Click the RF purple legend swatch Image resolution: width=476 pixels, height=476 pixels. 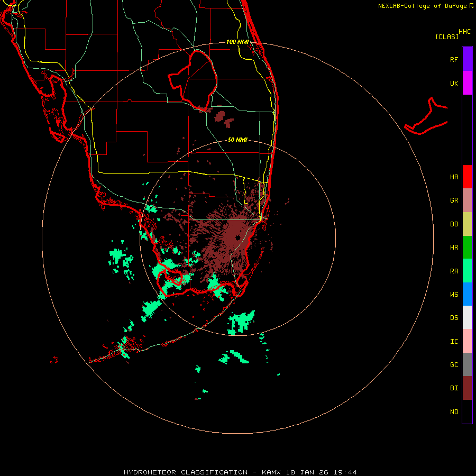[467, 59]
